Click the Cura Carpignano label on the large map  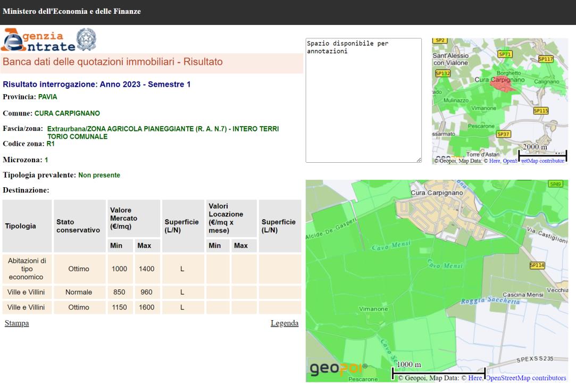pos(437,193)
